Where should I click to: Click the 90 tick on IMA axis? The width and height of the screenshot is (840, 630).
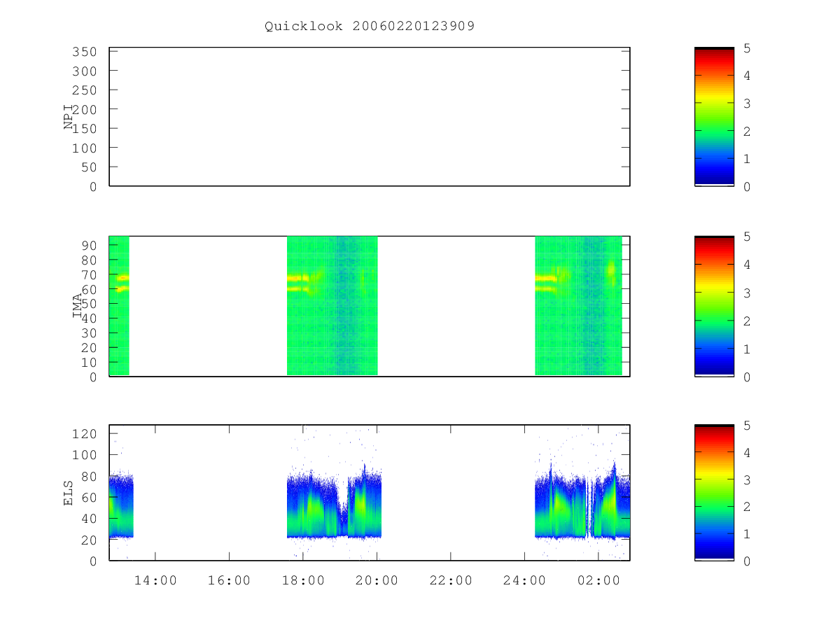(88, 245)
